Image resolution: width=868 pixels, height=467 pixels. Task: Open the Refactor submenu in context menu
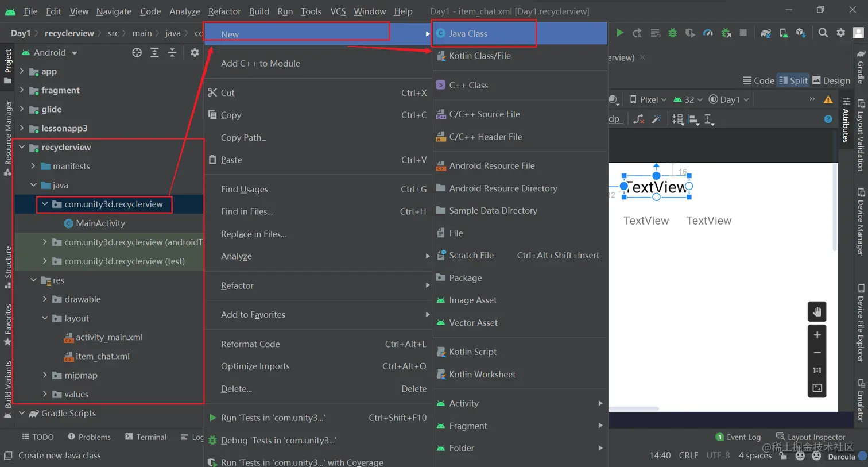[319, 285]
